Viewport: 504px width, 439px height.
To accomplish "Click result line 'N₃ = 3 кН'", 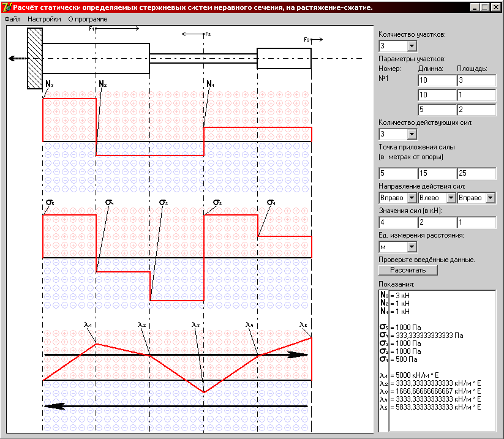I will click(x=395, y=295).
